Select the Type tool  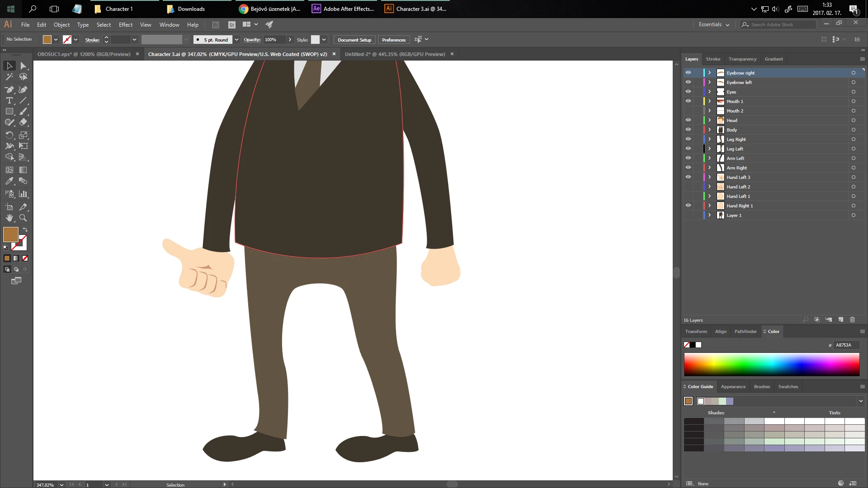[x=9, y=100]
